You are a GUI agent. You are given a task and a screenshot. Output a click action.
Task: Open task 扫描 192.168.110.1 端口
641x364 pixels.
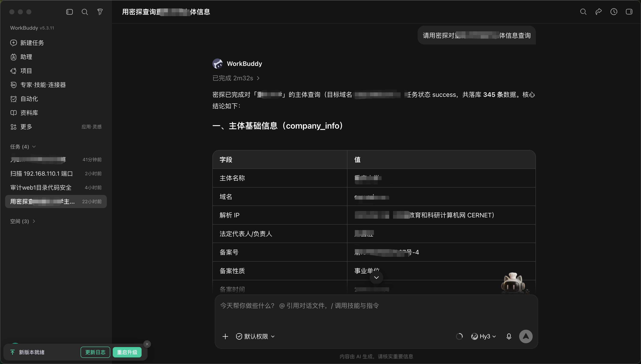[56, 174]
